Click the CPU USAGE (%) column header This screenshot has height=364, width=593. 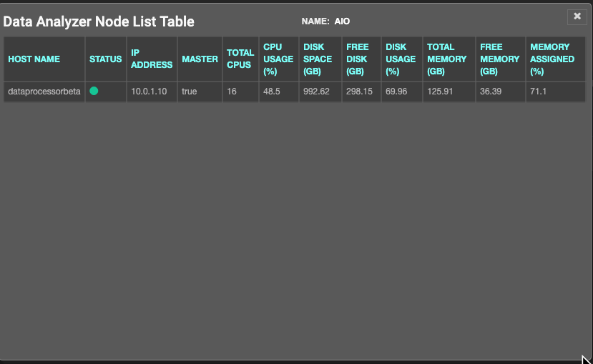tap(278, 59)
